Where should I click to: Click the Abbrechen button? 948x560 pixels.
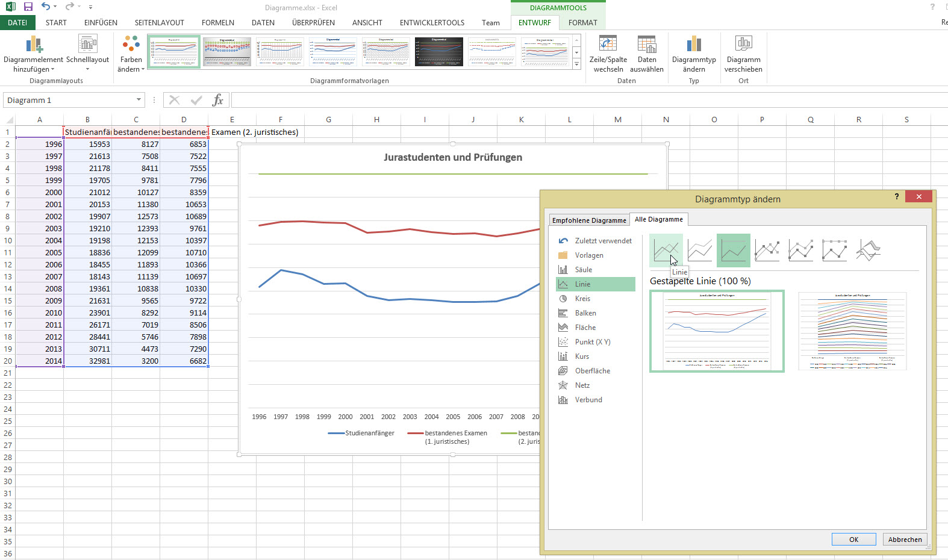[905, 540]
